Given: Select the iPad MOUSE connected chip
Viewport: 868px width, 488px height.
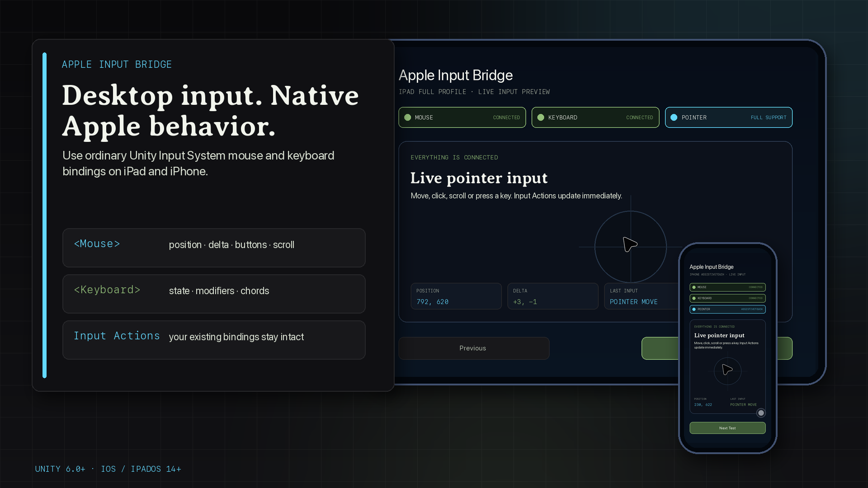Looking at the screenshot, I should coord(462,117).
